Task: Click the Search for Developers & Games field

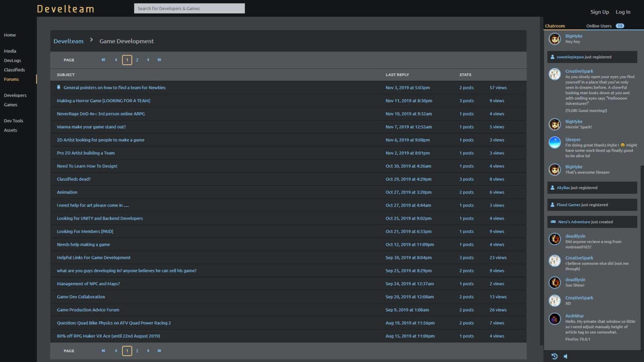Action: coord(189,8)
